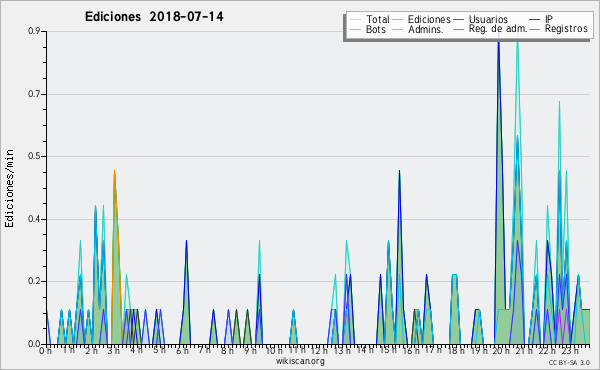Click the 'Bots' legend entry
This screenshot has width=600, height=370.
tap(368, 29)
